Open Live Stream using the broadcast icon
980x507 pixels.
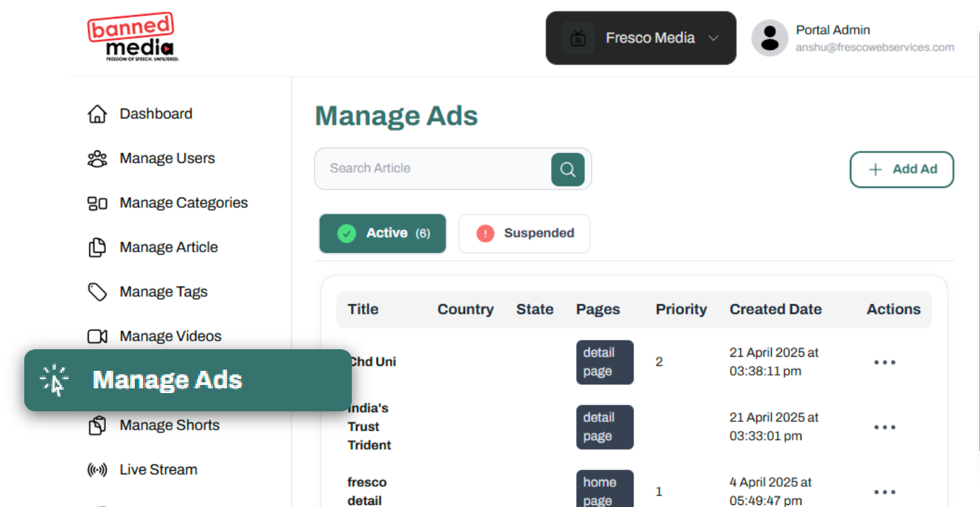click(x=98, y=469)
